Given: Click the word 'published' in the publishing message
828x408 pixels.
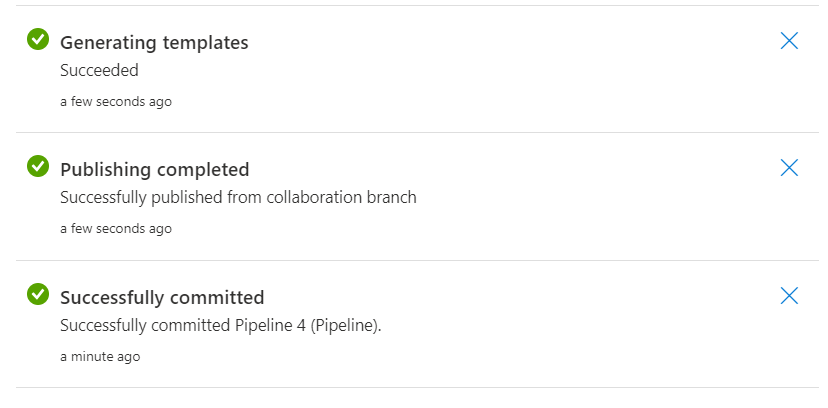Looking at the screenshot, I should pos(187,198).
